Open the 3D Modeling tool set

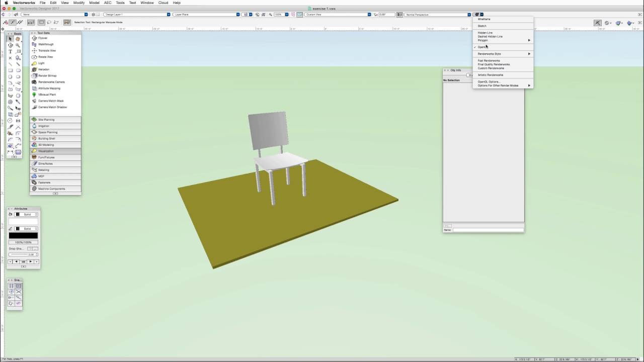point(55,145)
